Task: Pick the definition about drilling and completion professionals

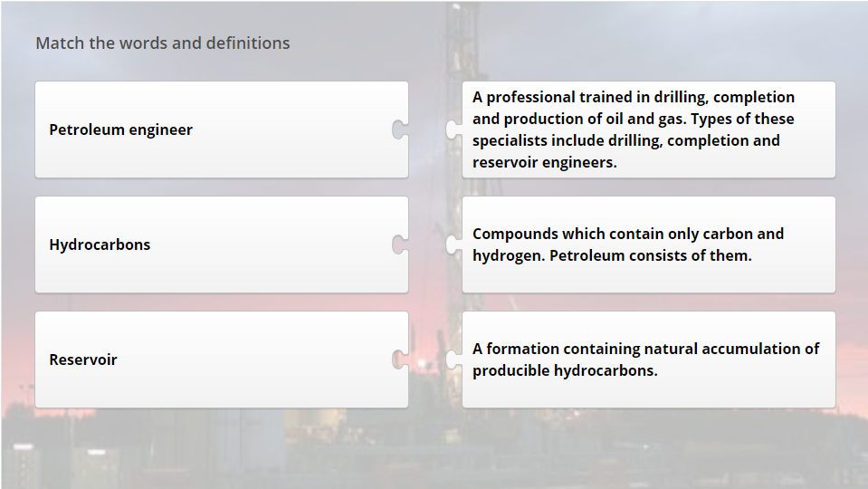Action: tap(649, 129)
